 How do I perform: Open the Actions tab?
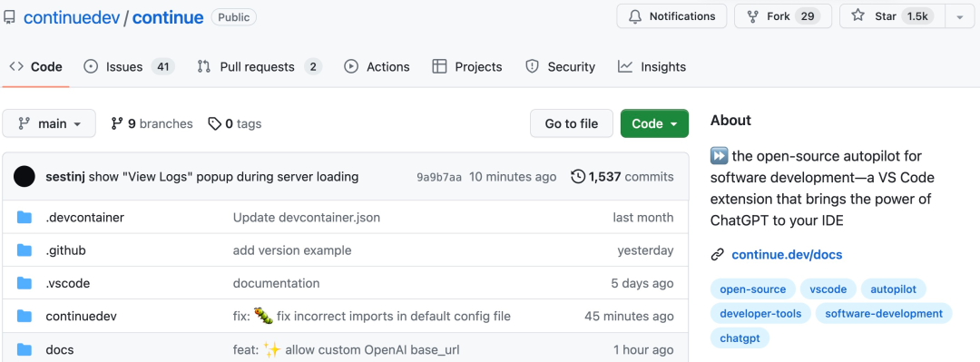click(x=377, y=67)
